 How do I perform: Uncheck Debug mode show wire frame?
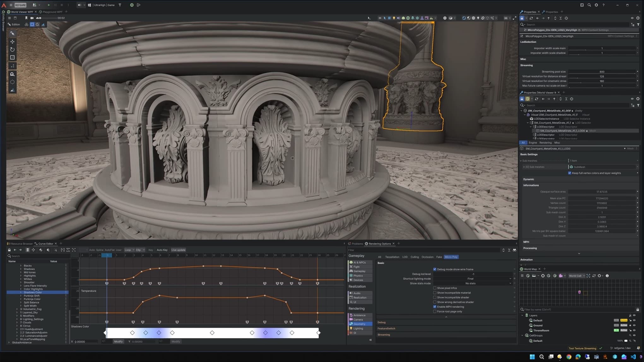(x=434, y=269)
